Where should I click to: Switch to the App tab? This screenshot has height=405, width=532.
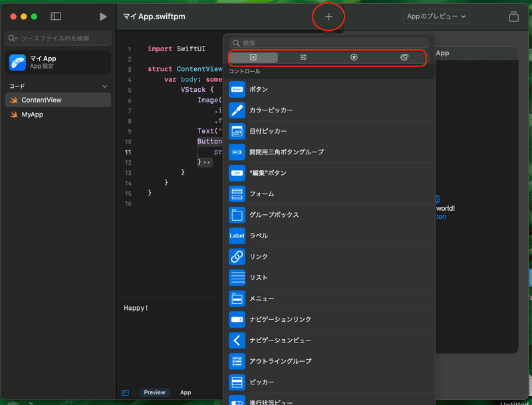tap(186, 392)
